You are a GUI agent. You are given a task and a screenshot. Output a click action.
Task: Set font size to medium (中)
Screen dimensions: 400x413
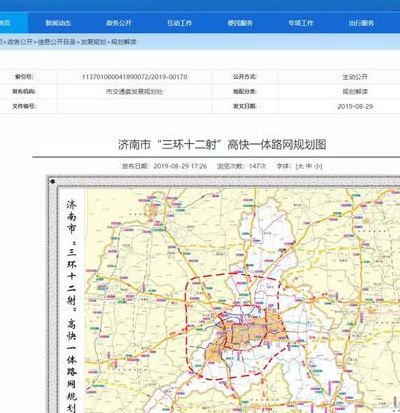pyautogui.click(x=308, y=166)
